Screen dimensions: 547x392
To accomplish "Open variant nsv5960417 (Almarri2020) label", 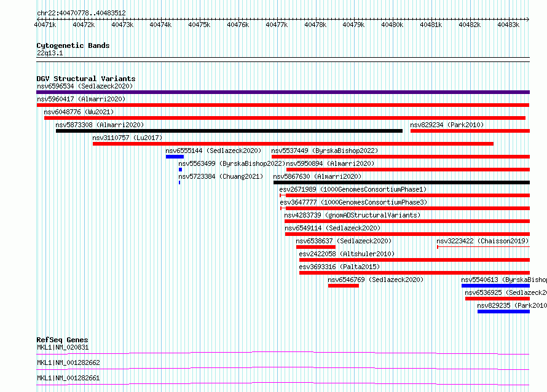I will (81, 99).
